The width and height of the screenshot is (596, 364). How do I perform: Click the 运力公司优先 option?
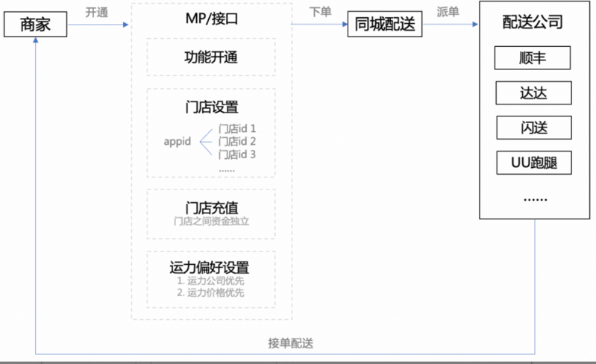(x=211, y=281)
